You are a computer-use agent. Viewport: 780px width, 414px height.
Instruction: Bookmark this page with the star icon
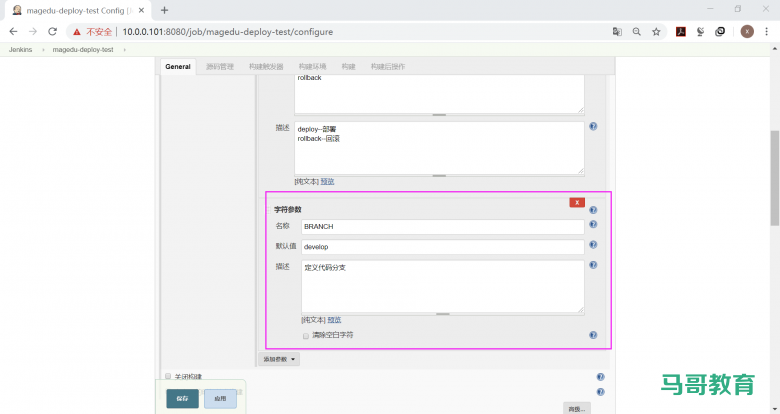pyautogui.click(x=656, y=32)
